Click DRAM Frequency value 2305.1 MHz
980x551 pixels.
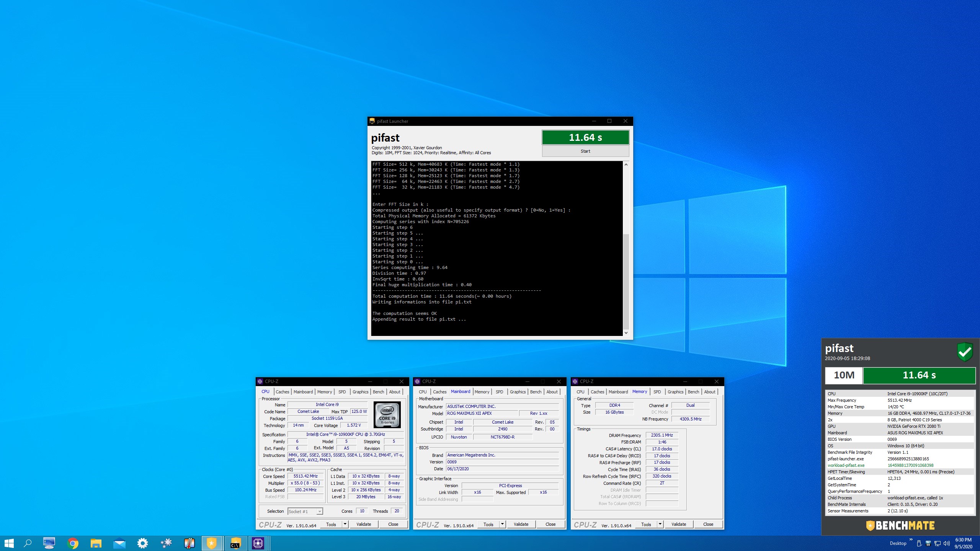[x=662, y=435]
